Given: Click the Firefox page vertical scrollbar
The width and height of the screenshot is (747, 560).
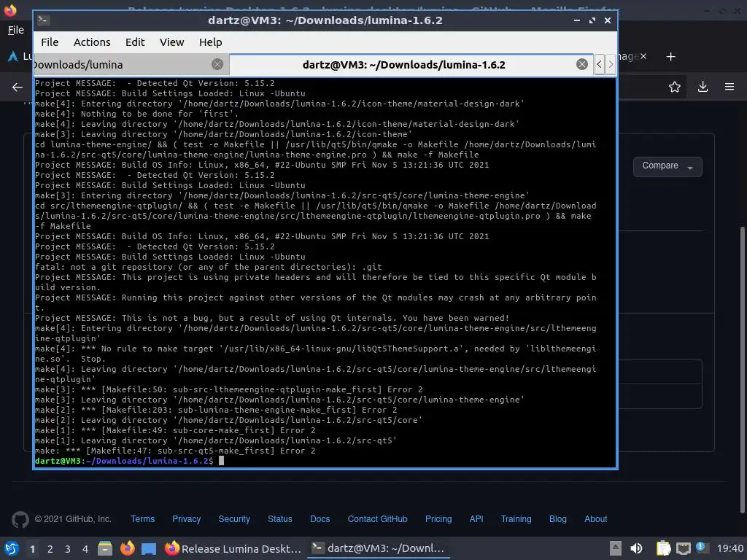Looking at the screenshot, I should pos(742,370).
